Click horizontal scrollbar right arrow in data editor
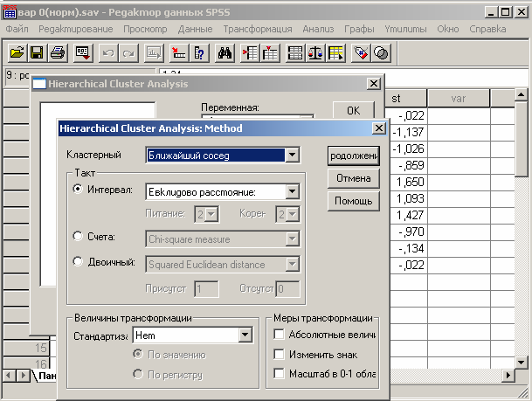Screen dimensions: 532x401 tap(508, 375)
